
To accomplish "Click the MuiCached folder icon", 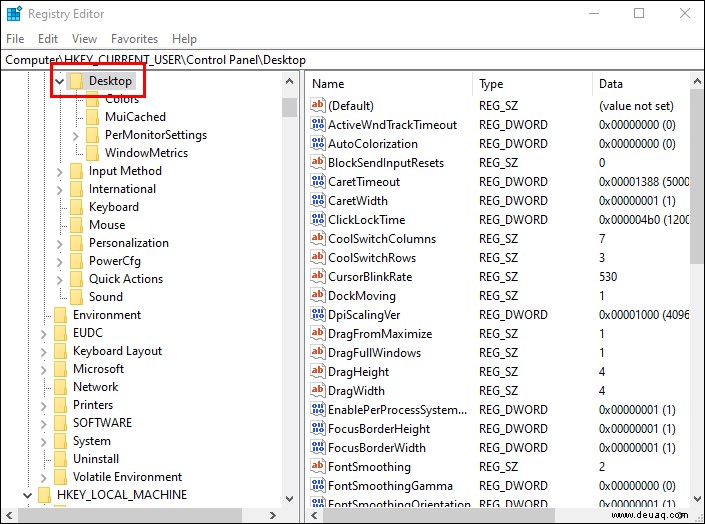I will click(93, 117).
